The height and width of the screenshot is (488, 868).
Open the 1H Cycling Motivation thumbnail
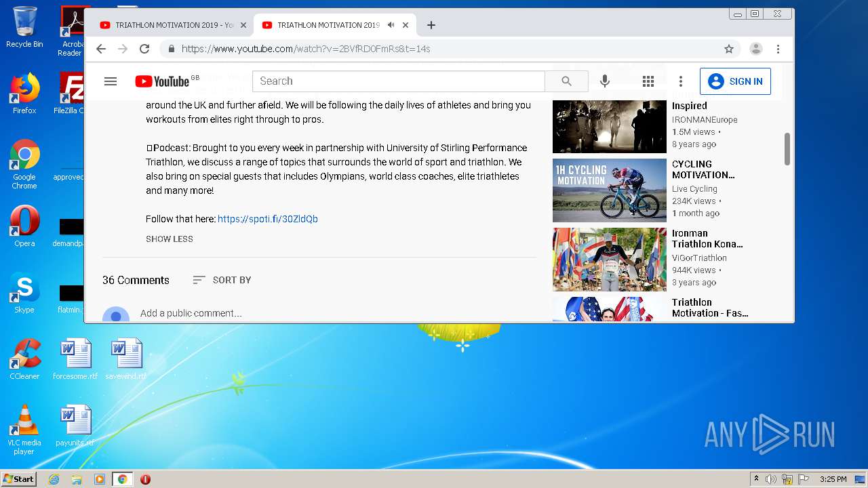click(610, 190)
